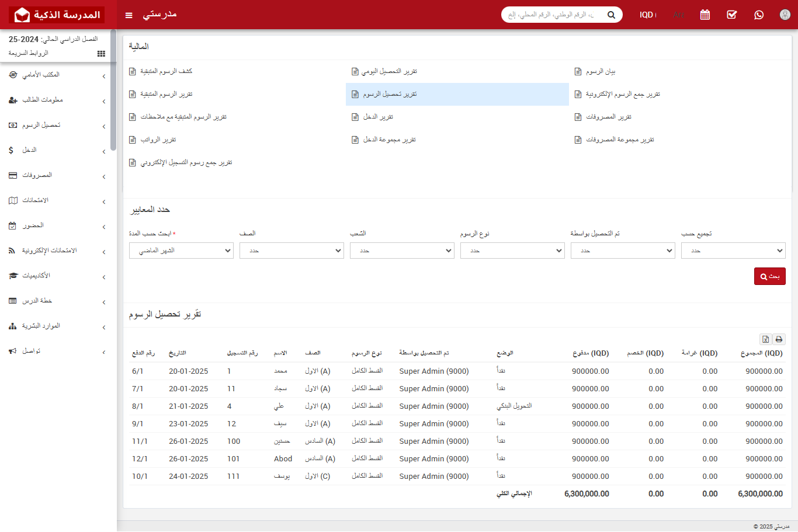This screenshot has width=798, height=532.
Task: Switch currency by clicking IQD
Action: pos(647,15)
